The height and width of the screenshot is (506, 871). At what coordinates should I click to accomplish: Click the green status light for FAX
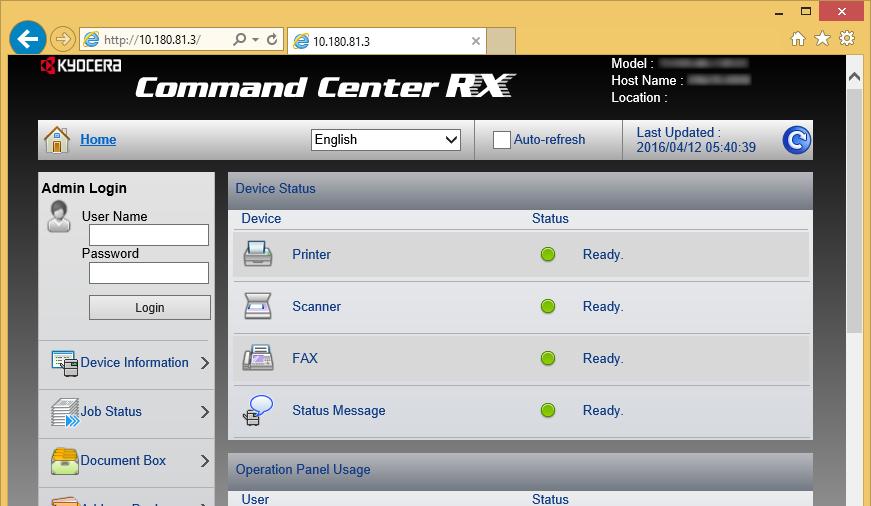coord(548,358)
